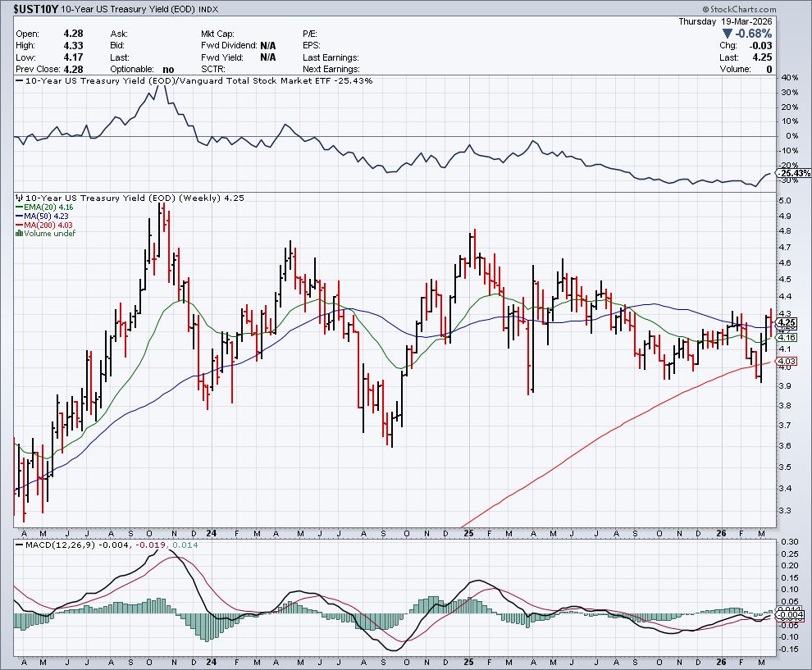
Task: Click the '25' year marker on price axis
Action: pyautogui.click(x=469, y=533)
